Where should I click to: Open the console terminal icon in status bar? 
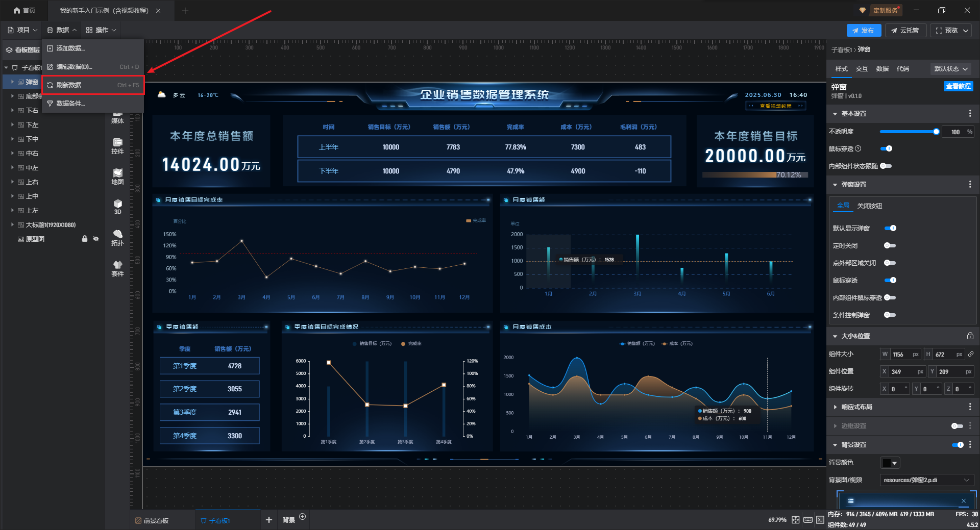820,520
